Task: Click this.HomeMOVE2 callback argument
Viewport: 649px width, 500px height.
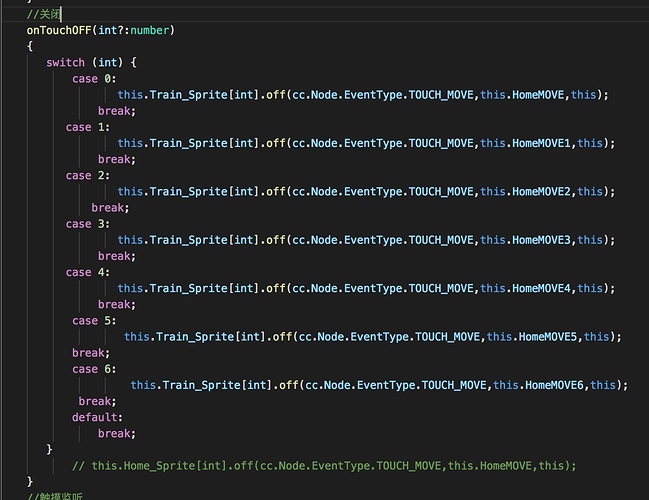Action: point(527,191)
